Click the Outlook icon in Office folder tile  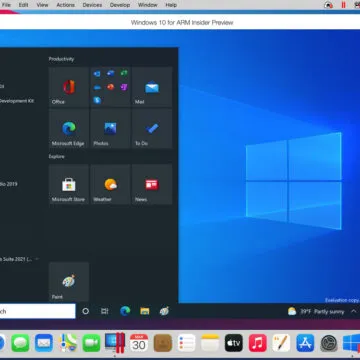tap(97, 74)
